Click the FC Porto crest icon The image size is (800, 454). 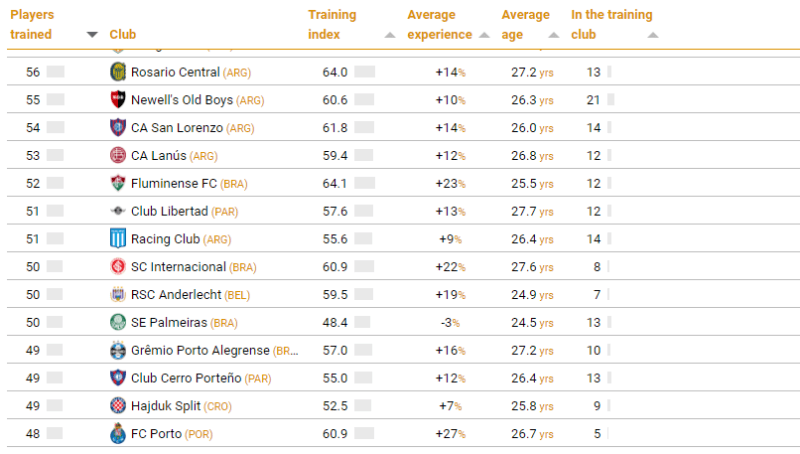[x=118, y=434]
